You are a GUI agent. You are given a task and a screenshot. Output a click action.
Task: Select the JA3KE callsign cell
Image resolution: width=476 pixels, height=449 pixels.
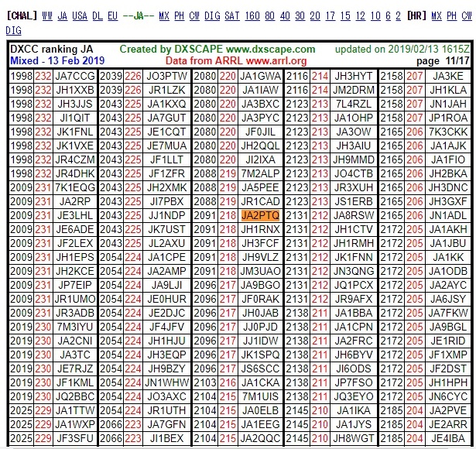(x=448, y=76)
